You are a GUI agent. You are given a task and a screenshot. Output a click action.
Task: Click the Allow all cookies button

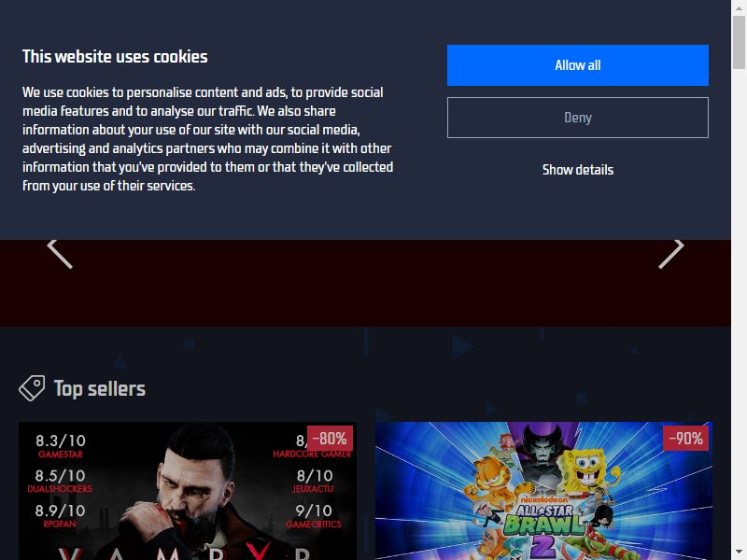(577, 65)
